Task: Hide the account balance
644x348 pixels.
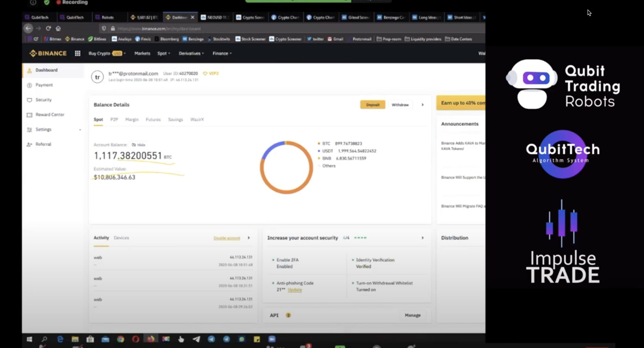Action: click(x=139, y=145)
